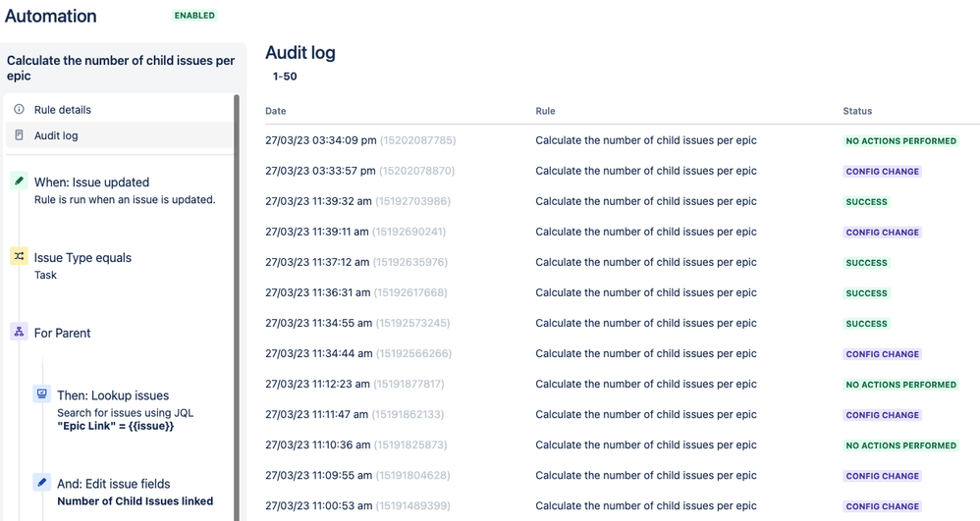Click CONFIG CHANGE badge for 11:11:47 am
Viewport: 980px width, 521px height.
882,415
